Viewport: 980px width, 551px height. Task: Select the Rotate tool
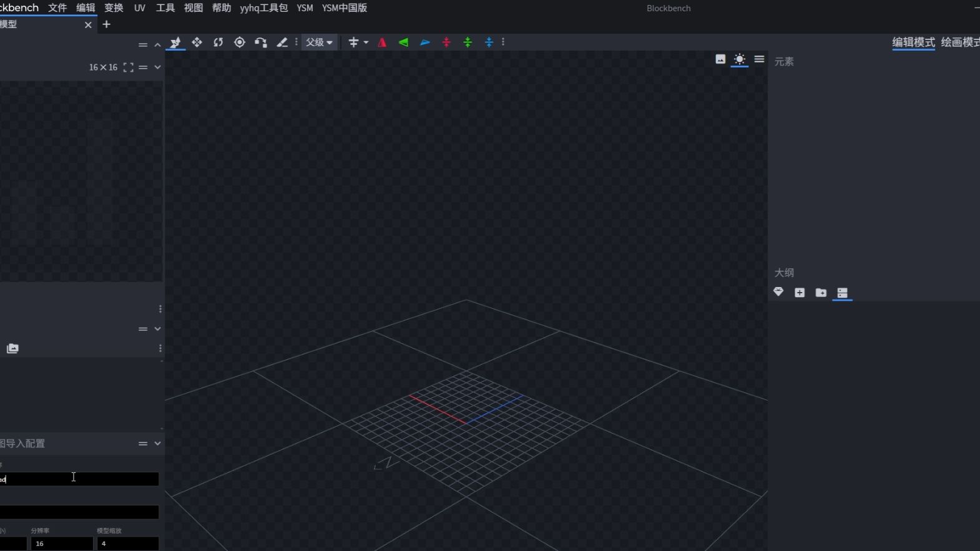tap(218, 42)
